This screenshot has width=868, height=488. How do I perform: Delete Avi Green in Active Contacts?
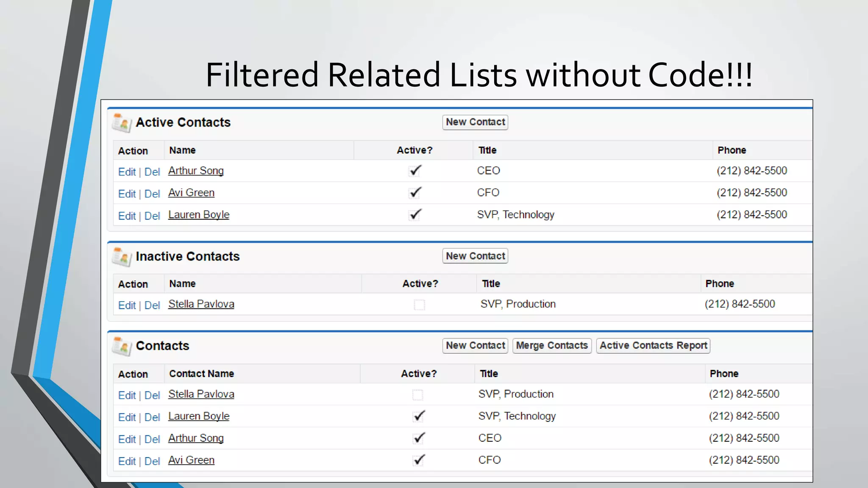[x=152, y=194]
